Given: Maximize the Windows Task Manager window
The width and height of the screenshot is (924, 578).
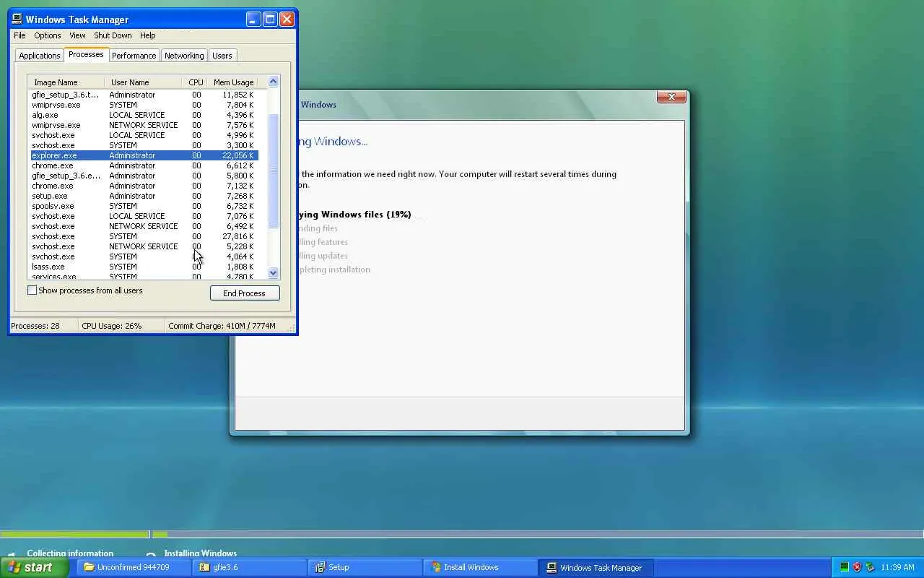Looking at the screenshot, I should [x=270, y=20].
